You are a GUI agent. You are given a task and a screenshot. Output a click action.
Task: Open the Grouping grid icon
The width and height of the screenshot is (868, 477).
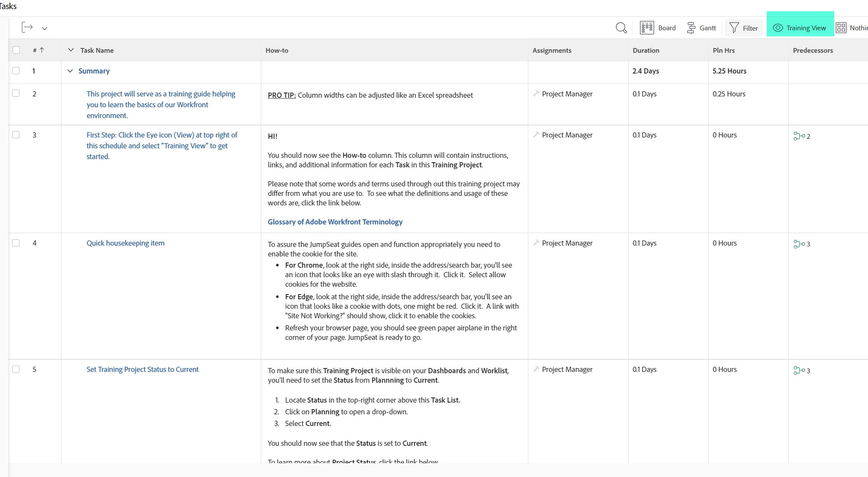(841, 28)
